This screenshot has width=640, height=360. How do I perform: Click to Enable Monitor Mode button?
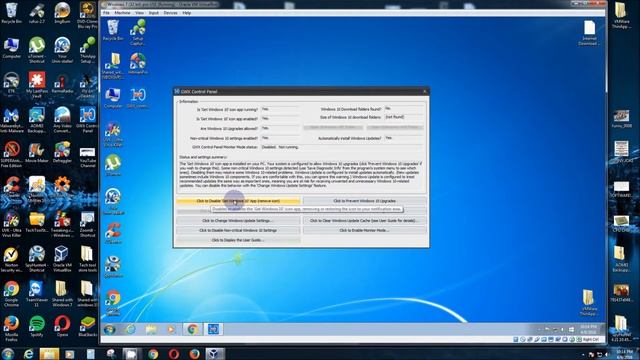pyautogui.click(x=364, y=230)
